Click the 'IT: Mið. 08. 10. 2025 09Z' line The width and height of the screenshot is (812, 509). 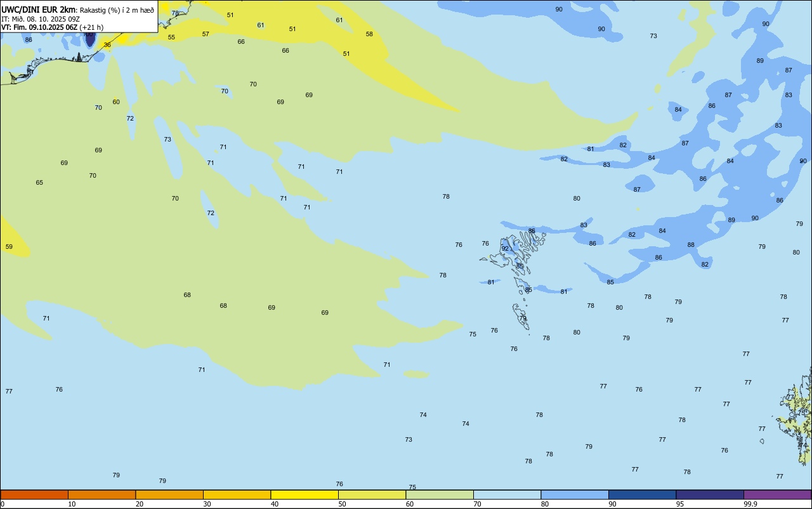40,19
